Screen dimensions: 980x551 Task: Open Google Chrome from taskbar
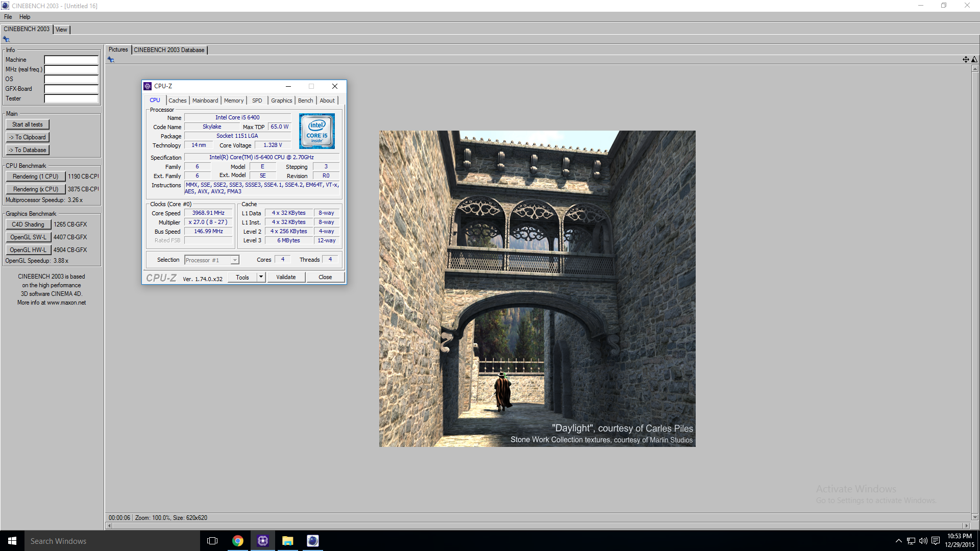pos(237,541)
